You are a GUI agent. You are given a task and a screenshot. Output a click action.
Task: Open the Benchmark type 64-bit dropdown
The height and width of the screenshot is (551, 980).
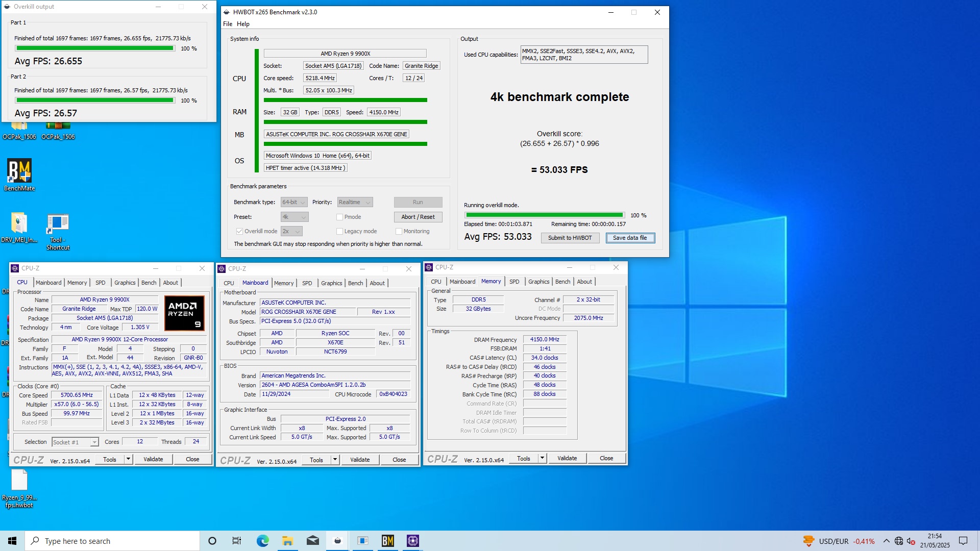pyautogui.click(x=294, y=202)
